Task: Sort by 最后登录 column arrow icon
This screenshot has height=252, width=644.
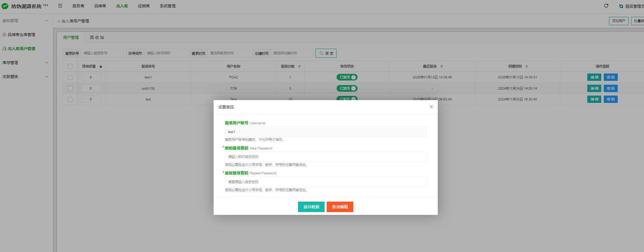Action: (442, 66)
